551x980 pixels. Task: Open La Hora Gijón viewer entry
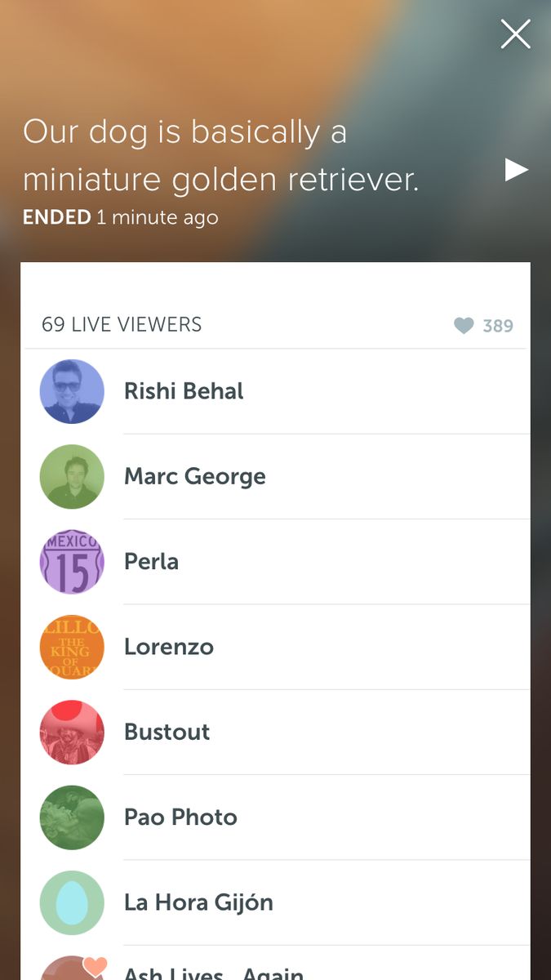[198, 902]
